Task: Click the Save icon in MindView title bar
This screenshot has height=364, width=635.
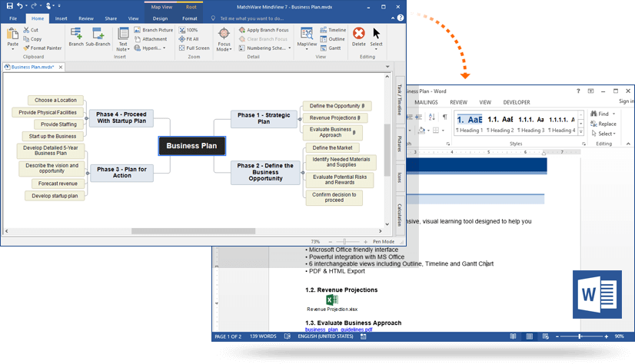Action: tap(10, 5)
